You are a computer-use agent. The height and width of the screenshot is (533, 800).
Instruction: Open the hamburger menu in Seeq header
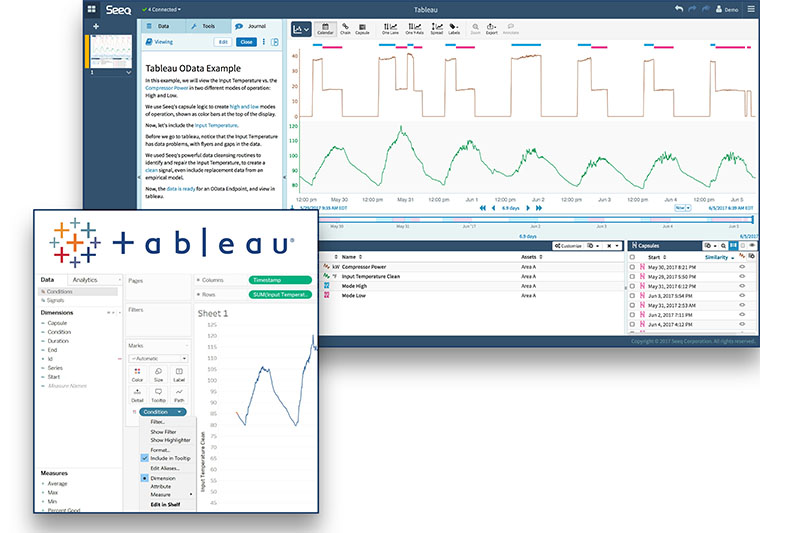click(751, 9)
